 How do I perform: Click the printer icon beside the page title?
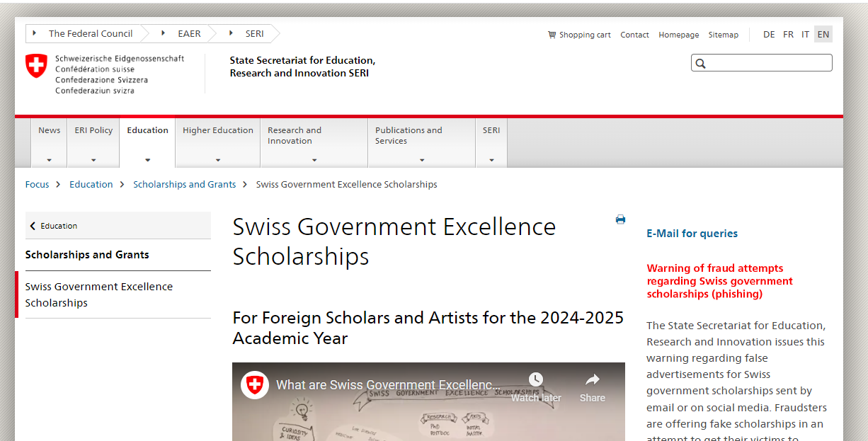(620, 219)
